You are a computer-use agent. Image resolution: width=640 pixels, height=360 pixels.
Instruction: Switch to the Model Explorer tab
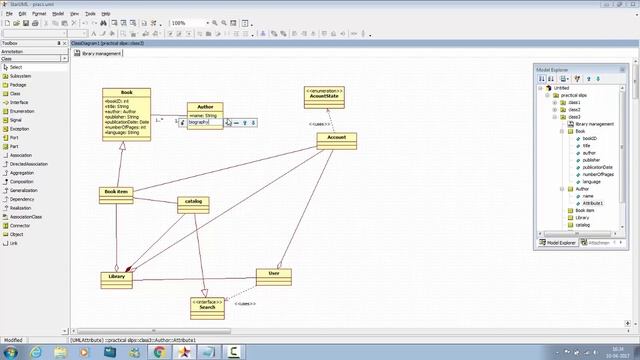[557, 242]
